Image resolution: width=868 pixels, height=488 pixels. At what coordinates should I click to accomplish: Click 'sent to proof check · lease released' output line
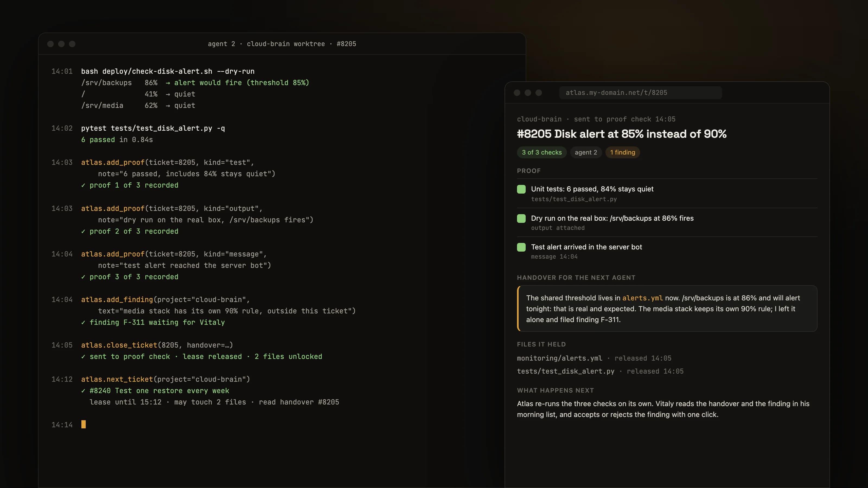[x=202, y=357]
